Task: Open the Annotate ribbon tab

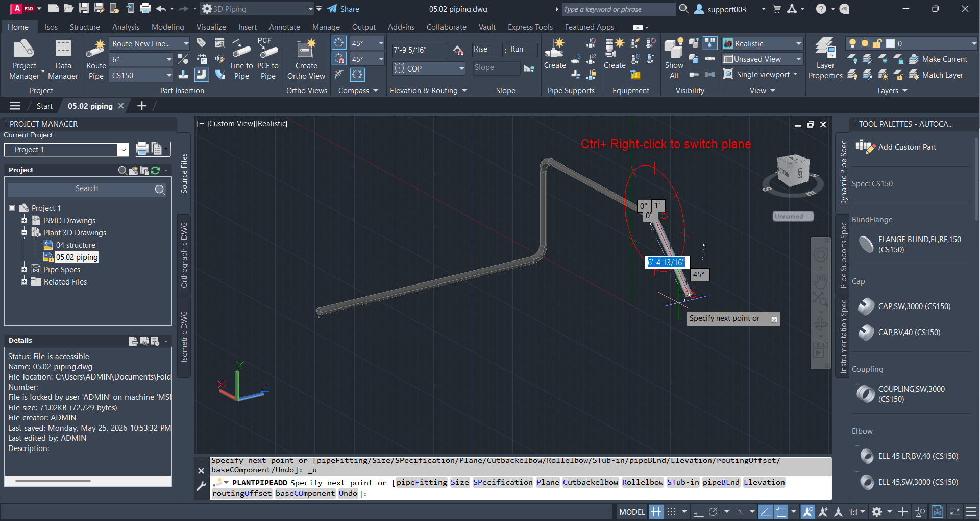Action: (284, 27)
